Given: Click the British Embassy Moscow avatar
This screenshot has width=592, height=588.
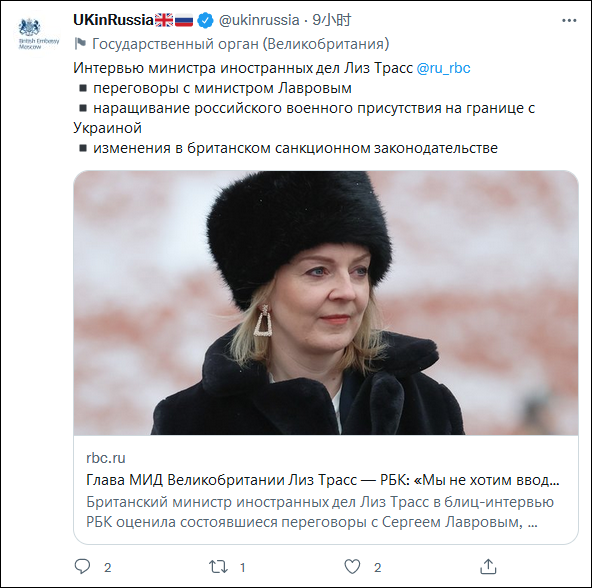Looking at the screenshot, I should (x=39, y=34).
